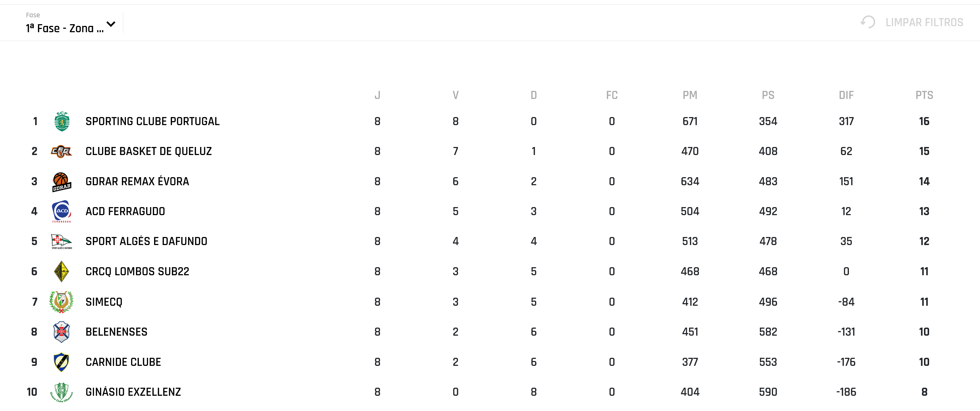Click the Belenenses cross shield crest

[62, 332]
